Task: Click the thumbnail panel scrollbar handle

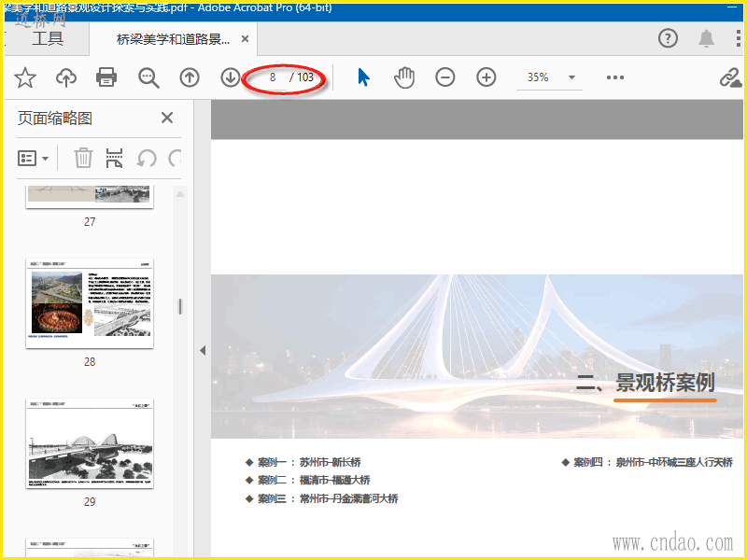Action: 180,306
